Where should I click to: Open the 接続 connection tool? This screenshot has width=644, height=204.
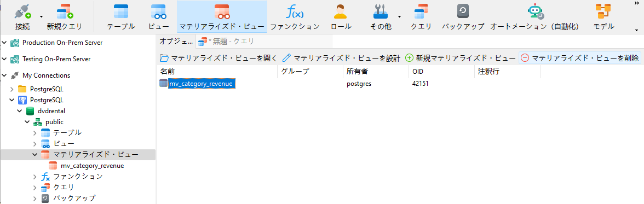(x=22, y=16)
